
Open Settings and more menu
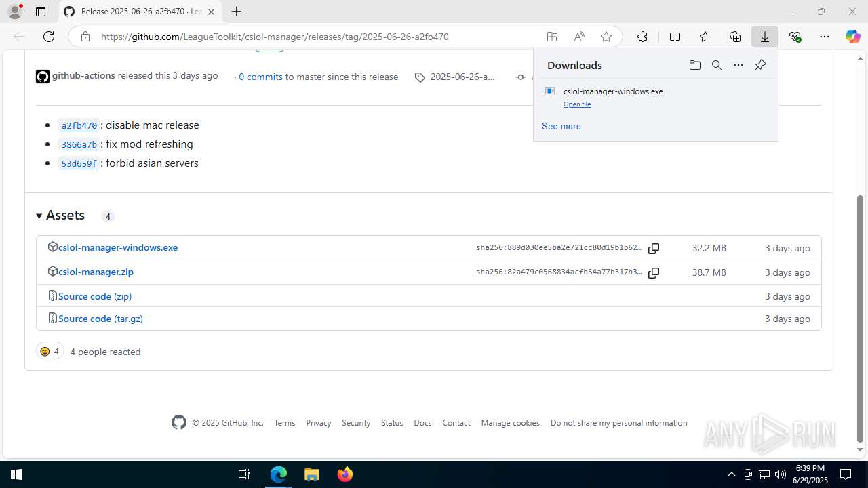pyautogui.click(x=825, y=37)
